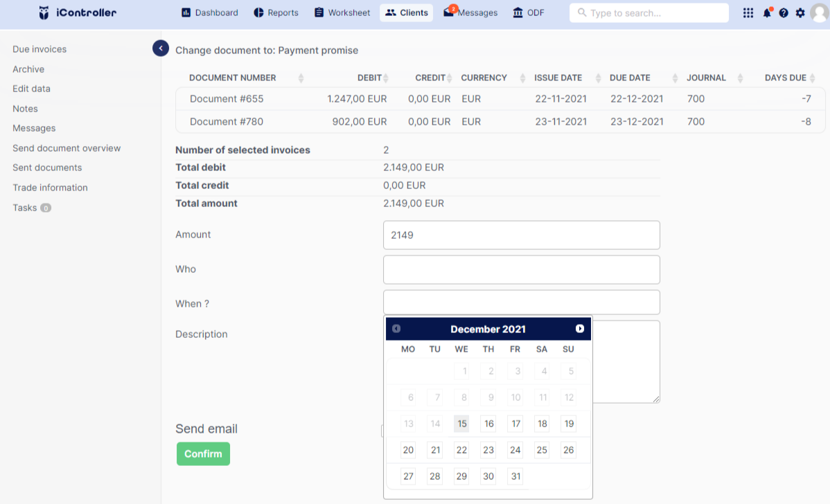The image size is (830, 504).
Task: Click the When ? date field
Action: pos(522,302)
